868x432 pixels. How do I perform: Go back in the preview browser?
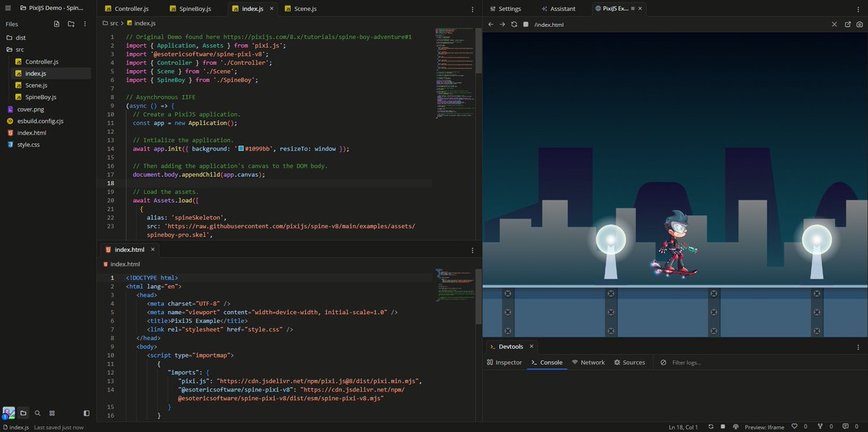(491, 24)
